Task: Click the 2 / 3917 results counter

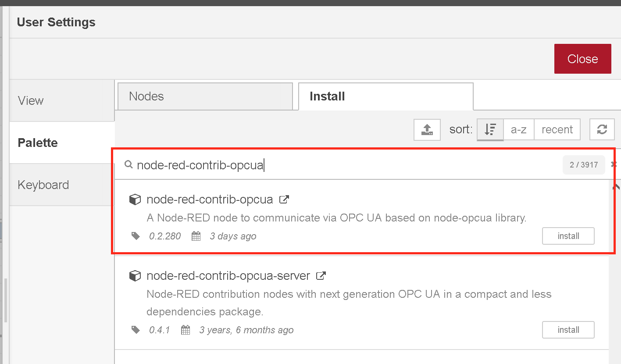Action: pos(584,165)
